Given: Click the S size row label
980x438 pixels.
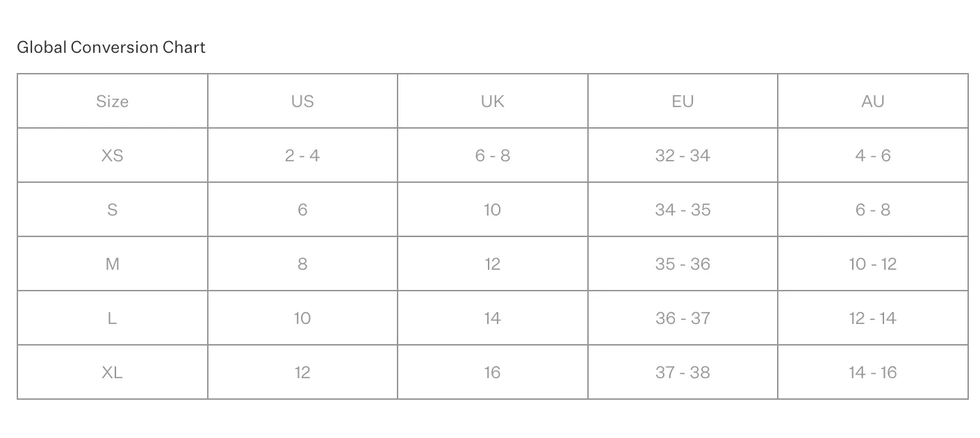Looking at the screenshot, I should [113, 210].
